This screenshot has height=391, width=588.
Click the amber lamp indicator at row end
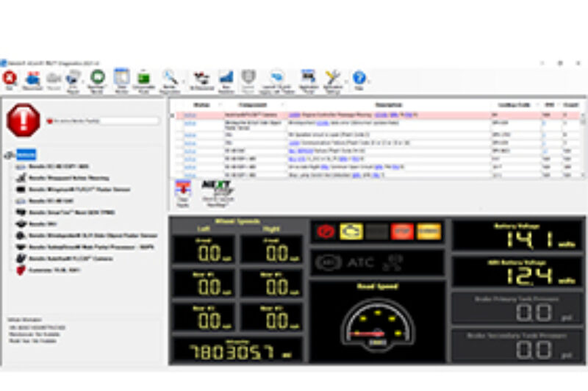pos(429,232)
